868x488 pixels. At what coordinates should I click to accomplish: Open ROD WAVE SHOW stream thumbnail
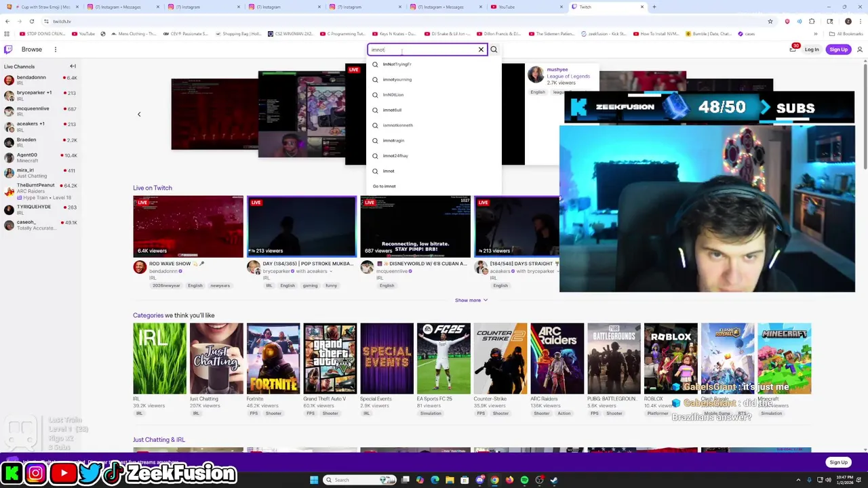pos(188,227)
